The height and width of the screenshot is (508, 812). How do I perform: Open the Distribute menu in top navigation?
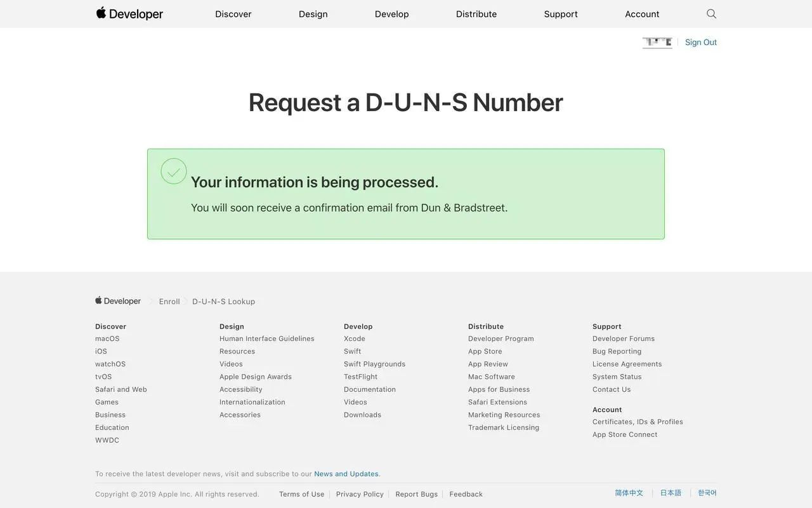476,14
